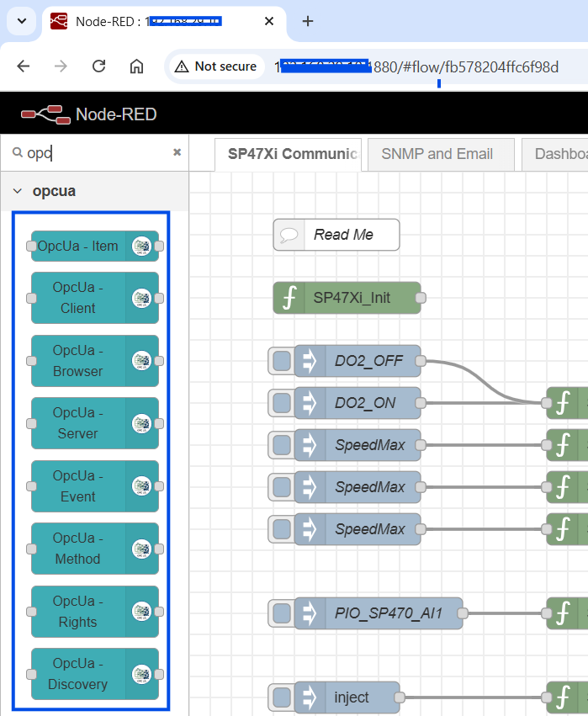Click the DO2_ON inject arrow icon
The image size is (588, 716).
tap(310, 403)
